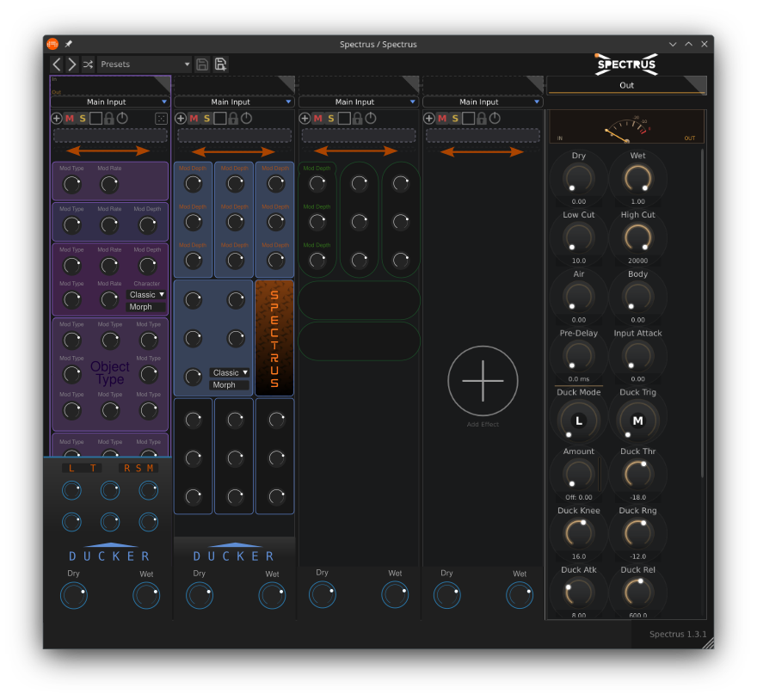
Task: Click window resize grip at bottom right
Action: [708, 643]
